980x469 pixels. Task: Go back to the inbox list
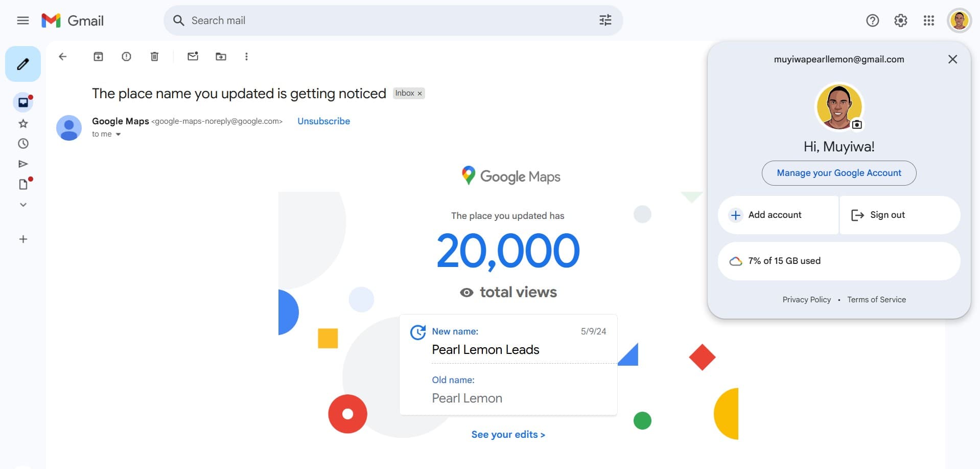[62, 56]
